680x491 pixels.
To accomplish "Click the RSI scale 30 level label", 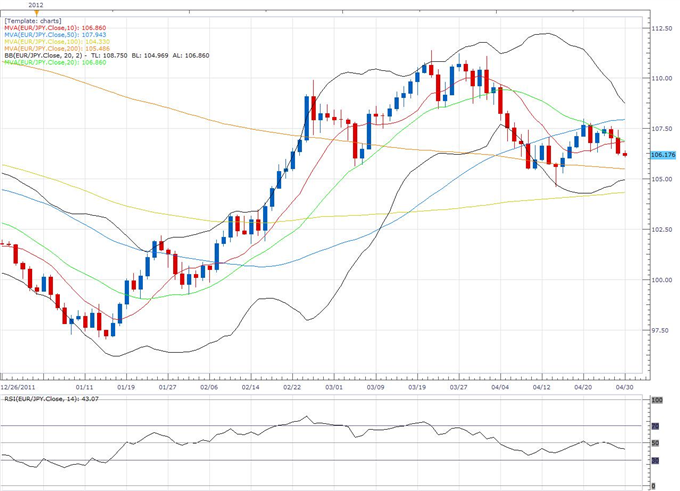I will point(656,461).
